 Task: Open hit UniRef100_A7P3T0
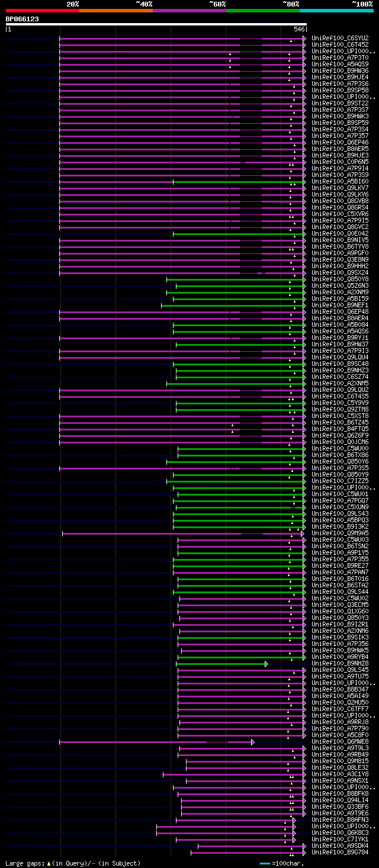point(340,58)
